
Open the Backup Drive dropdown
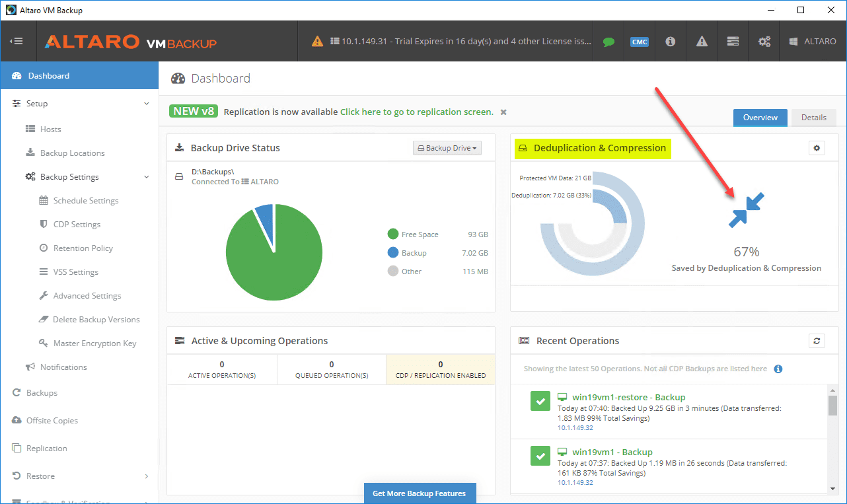[447, 148]
